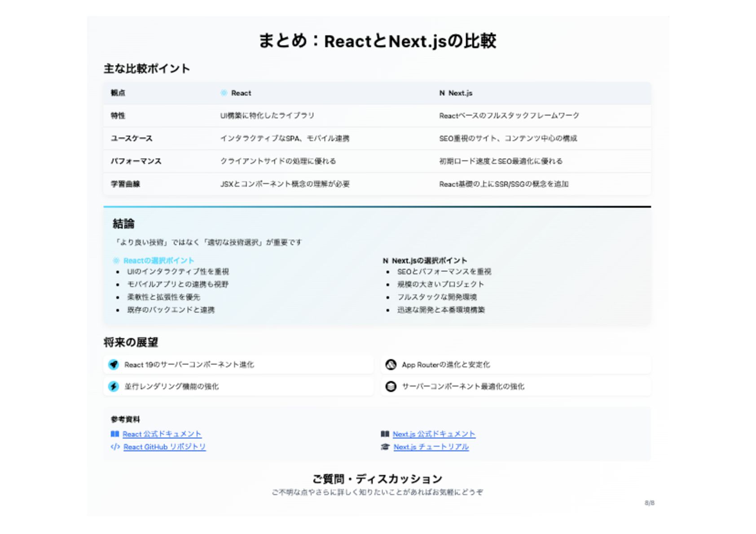Select the 特性 row label
The image size is (756, 534).
coord(118,116)
